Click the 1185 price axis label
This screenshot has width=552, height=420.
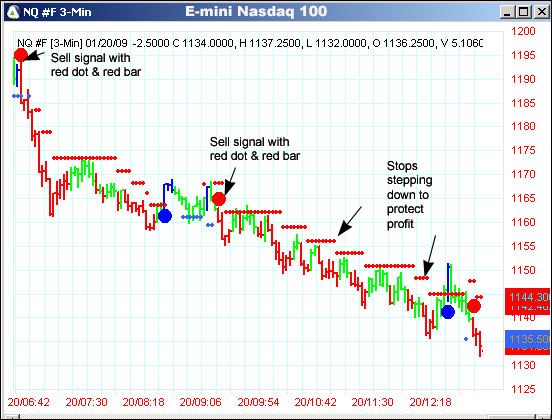point(523,103)
